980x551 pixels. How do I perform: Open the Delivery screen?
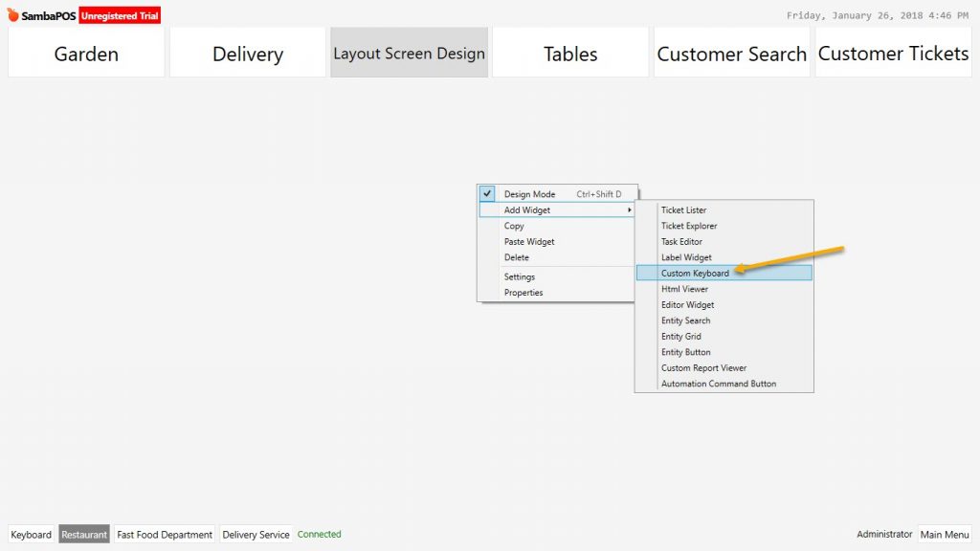click(248, 53)
